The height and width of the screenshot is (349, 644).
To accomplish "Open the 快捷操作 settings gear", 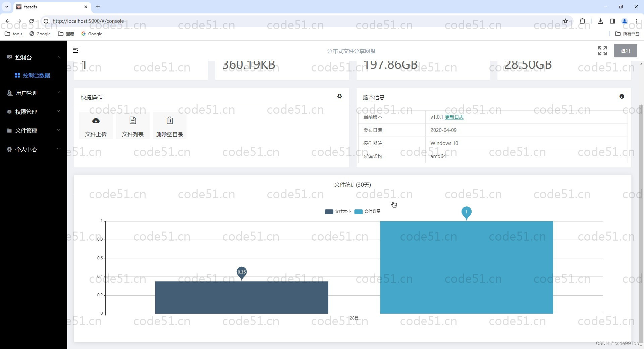I will pyautogui.click(x=339, y=96).
